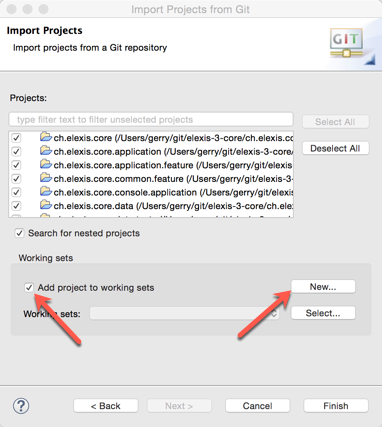Click Deselect All button
Viewport: 382px width, 427px height.
pos(335,148)
